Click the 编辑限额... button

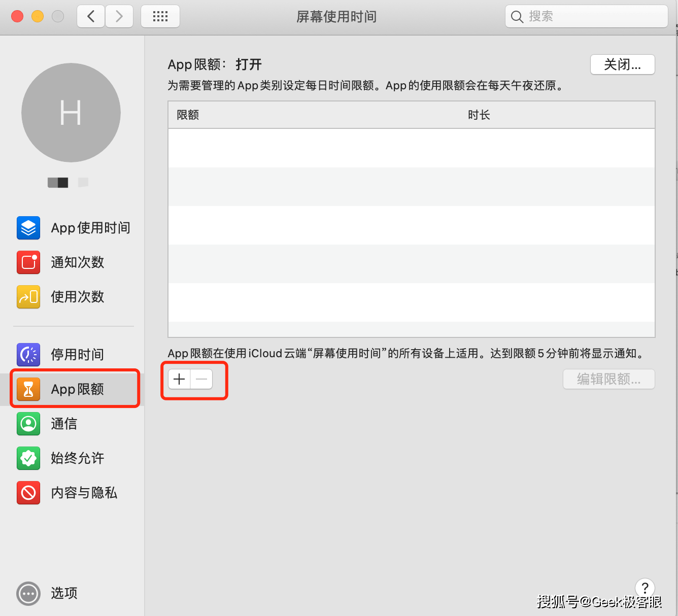pyautogui.click(x=609, y=379)
